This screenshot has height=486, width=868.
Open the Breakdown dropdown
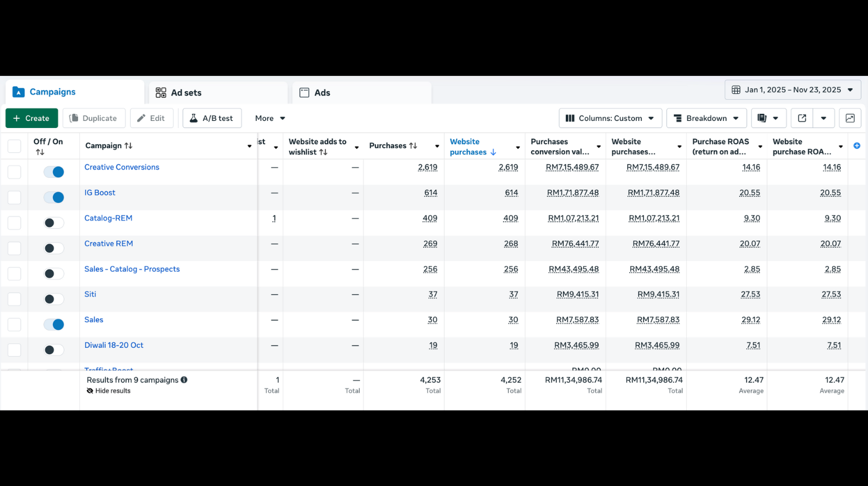[x=706, y=118]
